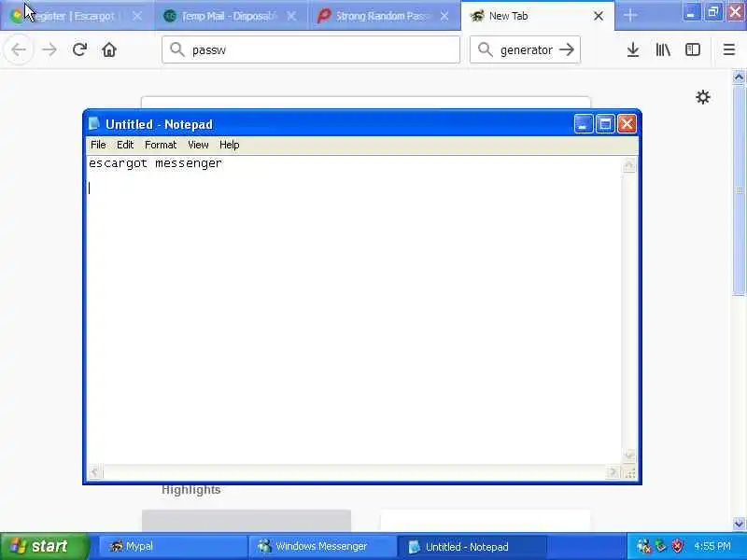Open the library bookshelf icon

(663, 49)
